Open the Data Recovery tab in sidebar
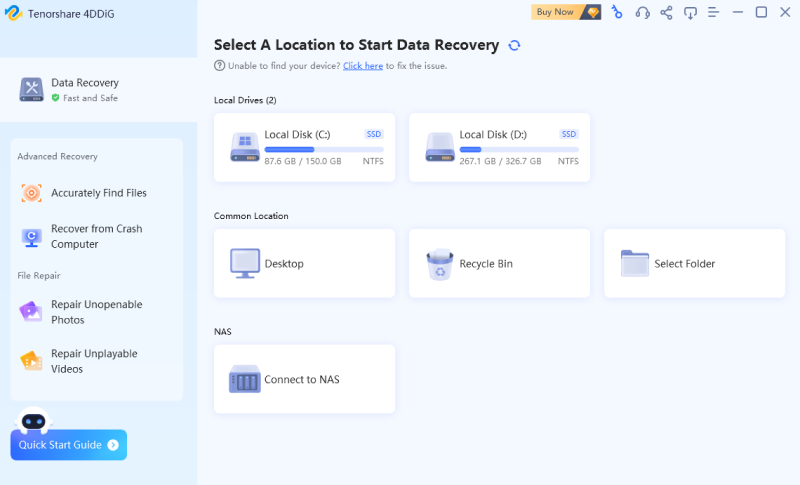This screenshot has height=485, width=800. tap(85, 89)
